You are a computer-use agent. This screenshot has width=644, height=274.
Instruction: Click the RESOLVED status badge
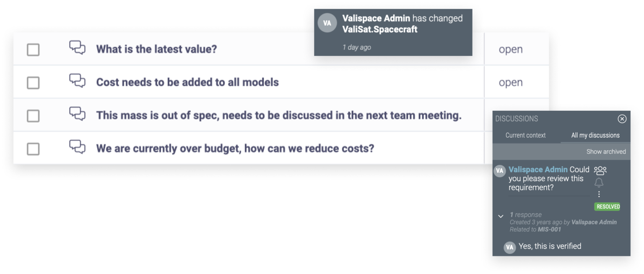pyautogui.click(x=608, y=206)
